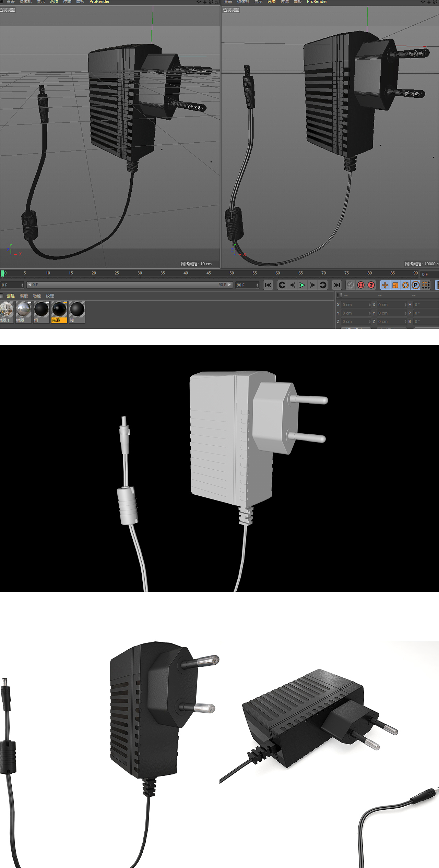This screenshot has height=868, width=439.
Task: Select the 材质.1 HDR material thumbnail
Action: 6,312
